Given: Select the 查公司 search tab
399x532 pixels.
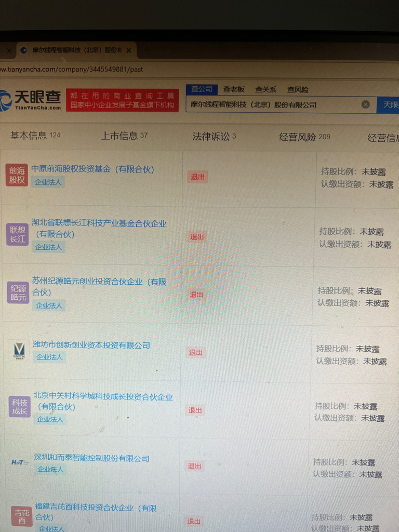Looking at the screenshot, I should pyautogui.click(x=202, y=89).
